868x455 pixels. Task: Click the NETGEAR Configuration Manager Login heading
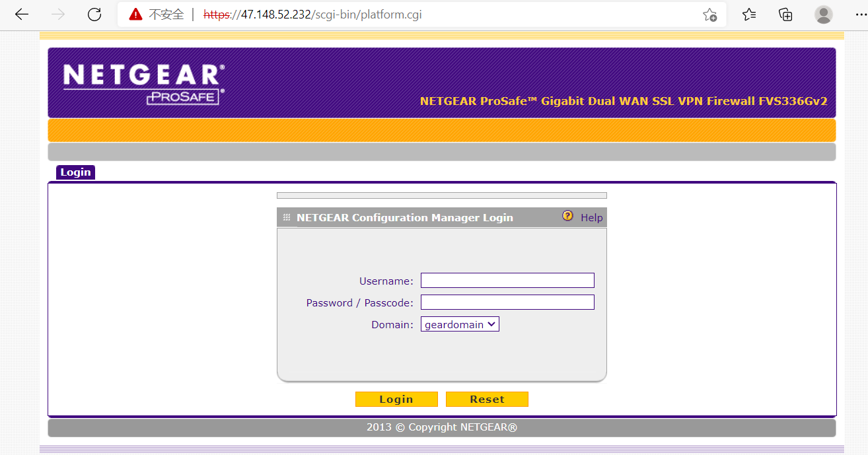pos(405,217)
